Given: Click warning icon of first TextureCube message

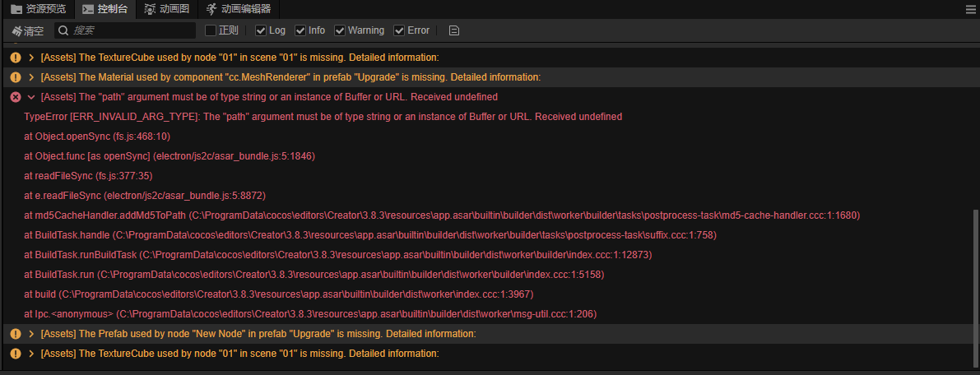Looking at the screenshot, I should (15, 58).
